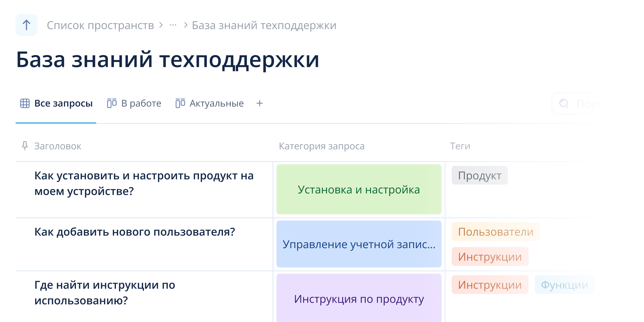Viewport: 644px width, 322px height.
Task: Switch to the 'В работе' tab
Action: point(134,103)
